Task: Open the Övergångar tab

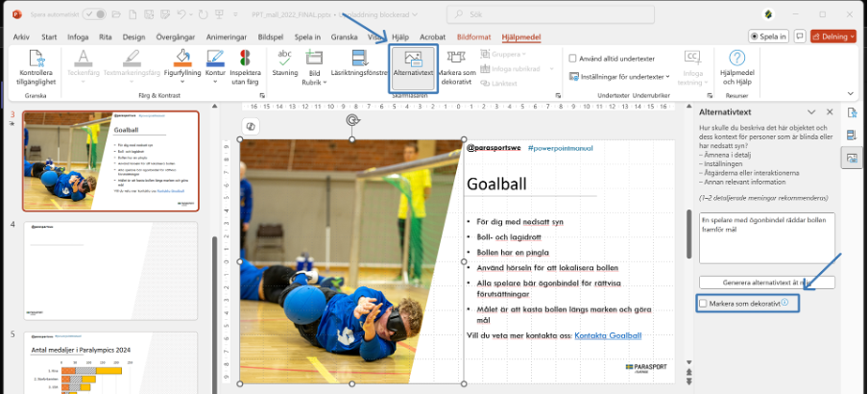Action: (x=176, y=37)
